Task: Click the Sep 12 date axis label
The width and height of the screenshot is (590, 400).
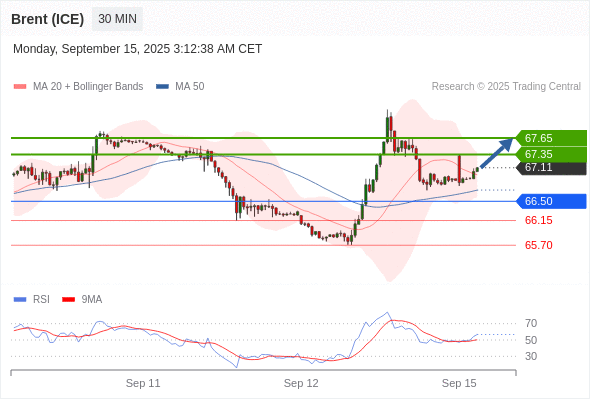Action: tap(301, 383)
